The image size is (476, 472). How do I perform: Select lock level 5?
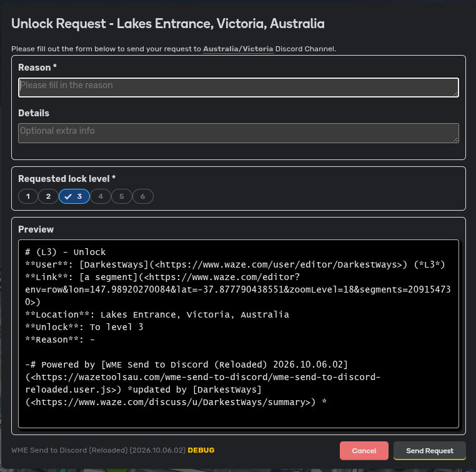pyautogui.click(x=122, y=196)
